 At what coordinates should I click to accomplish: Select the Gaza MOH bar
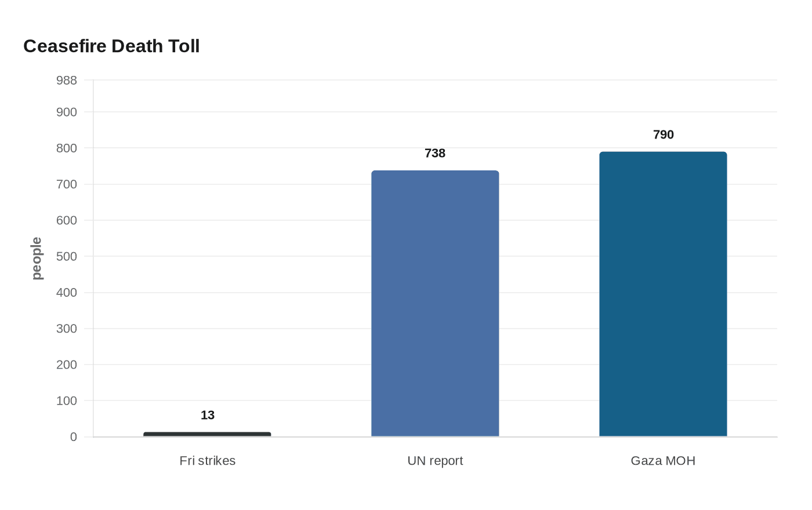(x=663, y=294)
